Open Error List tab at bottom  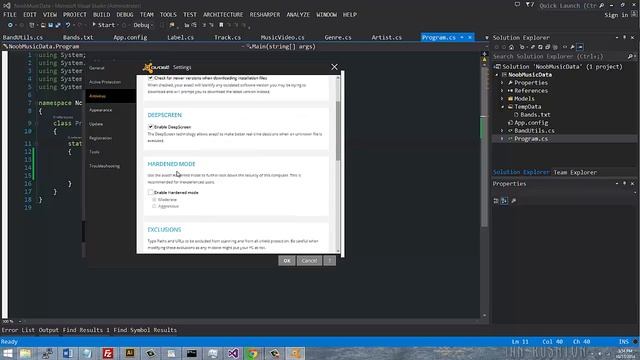click(18, 330)
